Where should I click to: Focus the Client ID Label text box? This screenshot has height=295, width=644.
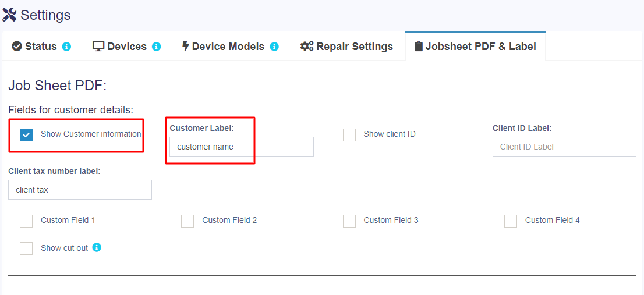click(564, 147)
